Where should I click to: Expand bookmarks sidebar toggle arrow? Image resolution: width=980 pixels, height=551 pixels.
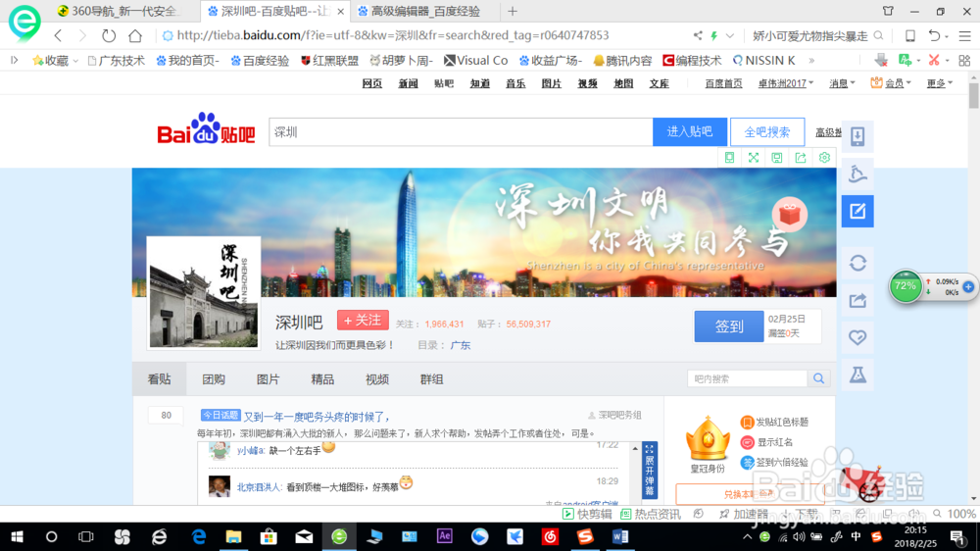tap(15, 60)
